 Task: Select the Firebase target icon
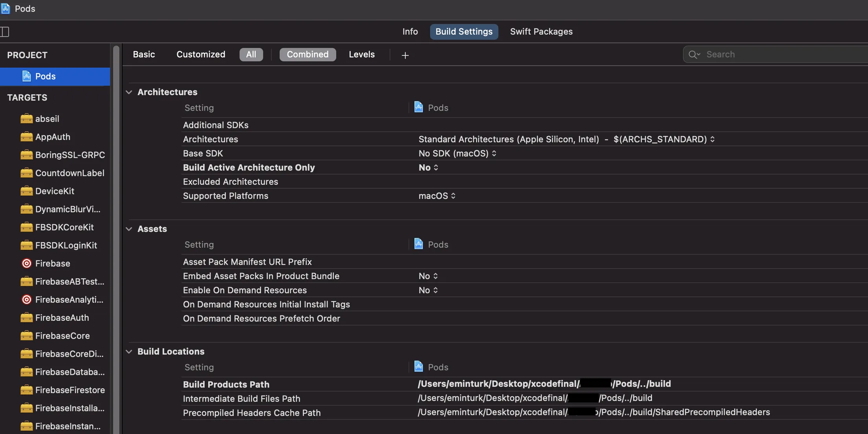click(x=26, y=263)
